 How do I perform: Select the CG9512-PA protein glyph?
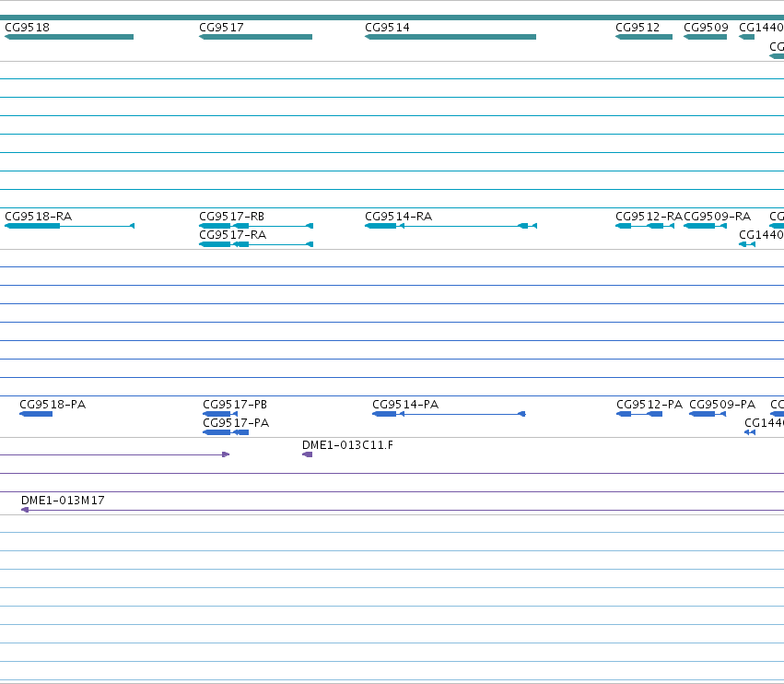(x=639, y=414)
